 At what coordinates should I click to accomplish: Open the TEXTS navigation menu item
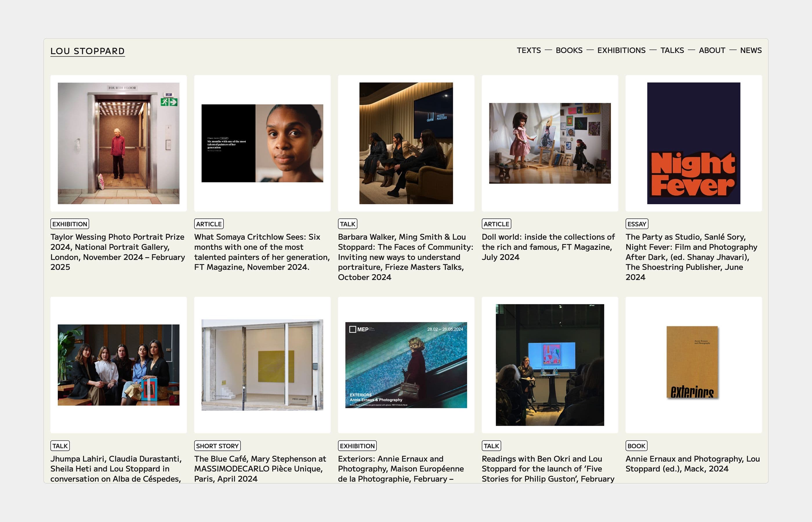528,50
